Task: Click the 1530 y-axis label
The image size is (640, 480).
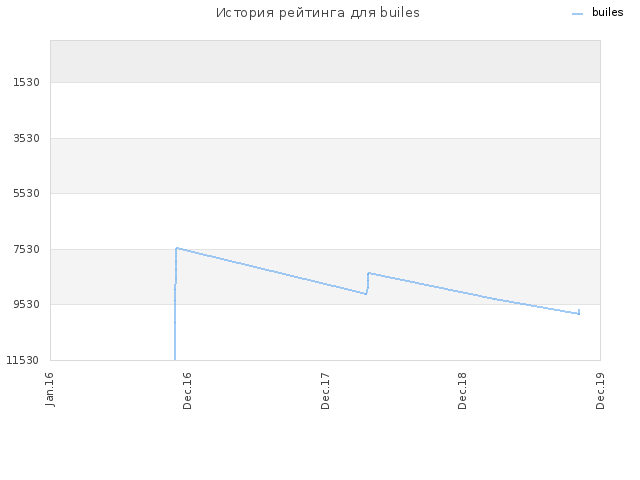Action: pyautogui.click(x=26, y=82)
